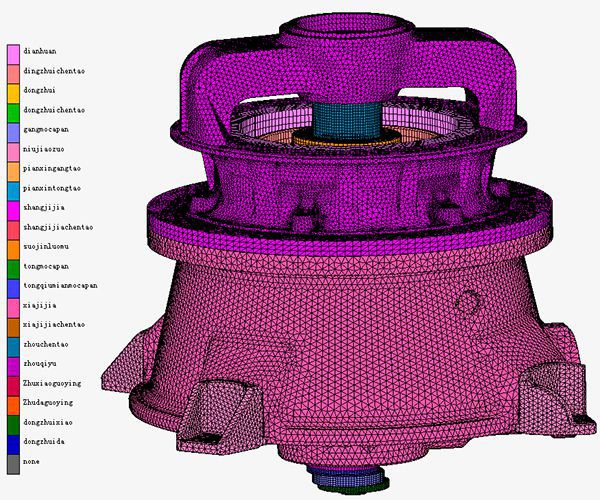This screenshot has width=600, height=500.
Task: Select the zhouchentao color swatch
Action: [x=13, y=344]
